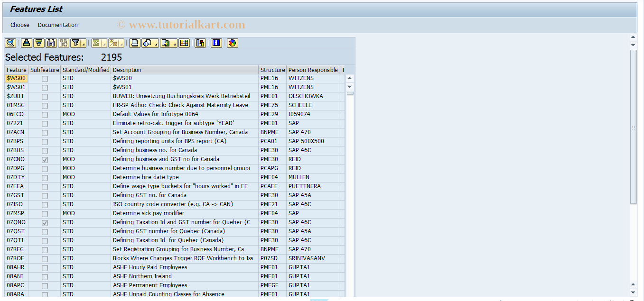Open the Documentation menu
The width and height of the screenshot is (644, 301).
[58, 25]
